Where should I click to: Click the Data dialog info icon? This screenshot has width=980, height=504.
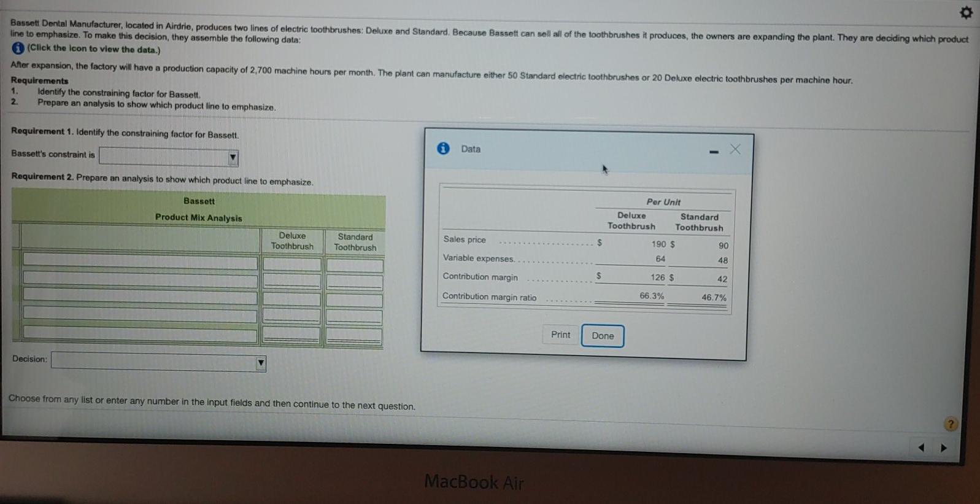[x=443, y=148]
